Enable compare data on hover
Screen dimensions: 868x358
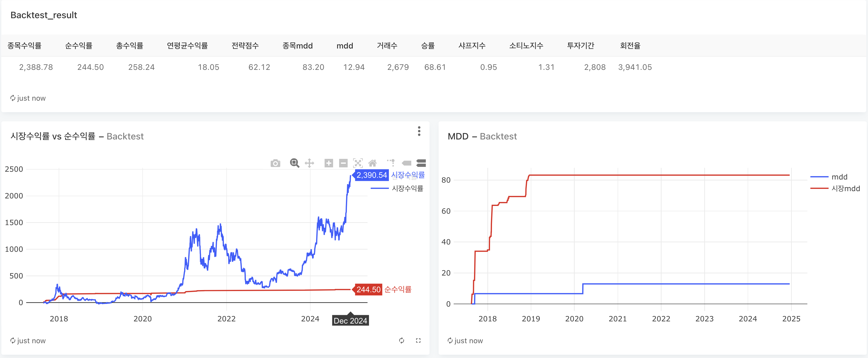[x=421, y=163]
